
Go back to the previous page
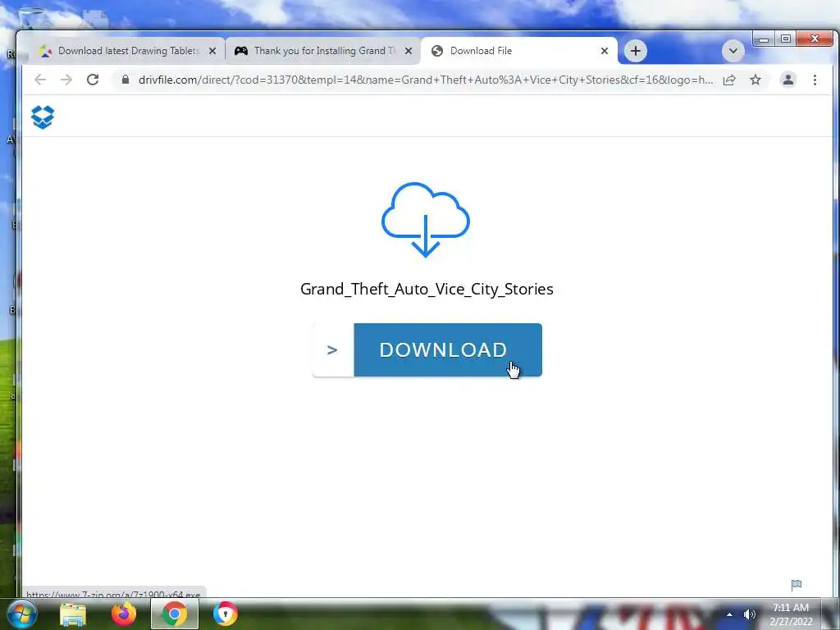pyautogui.click(x=40, y=80)
